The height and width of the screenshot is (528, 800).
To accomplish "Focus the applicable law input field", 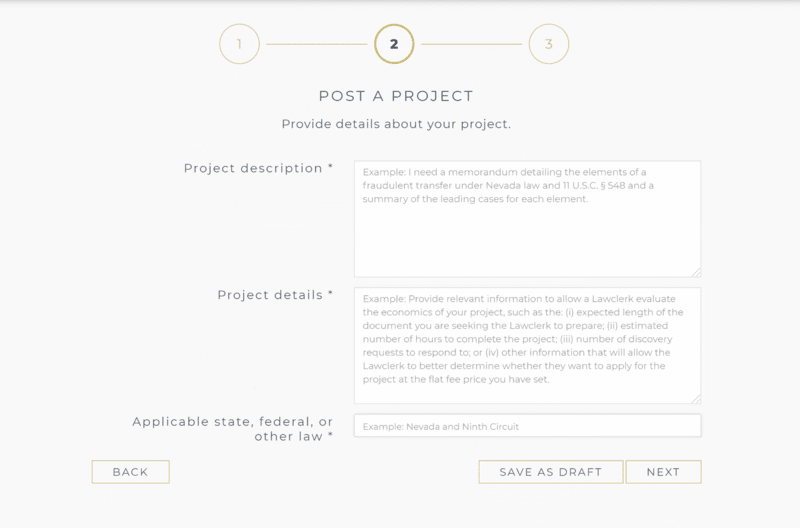I will tap(528, 426).
